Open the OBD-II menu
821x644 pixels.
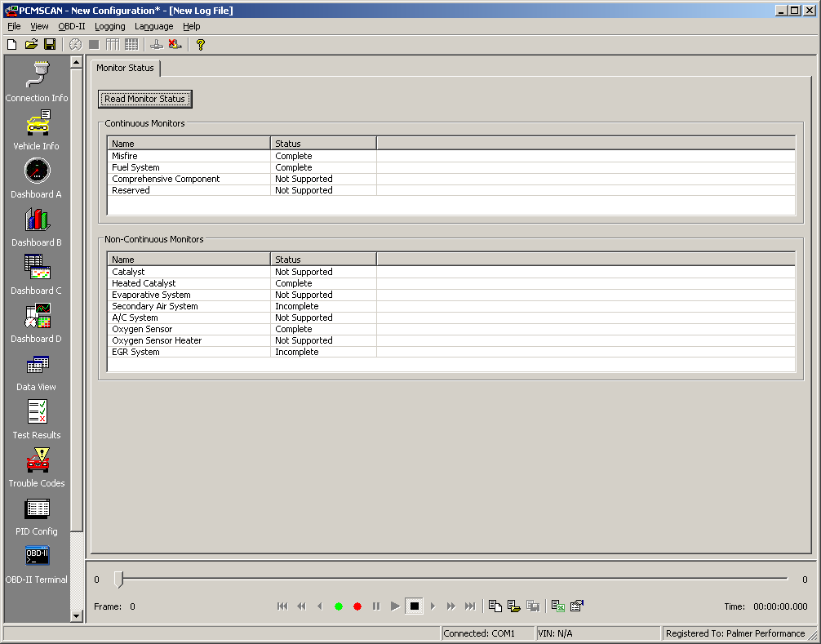coord(72,26)
